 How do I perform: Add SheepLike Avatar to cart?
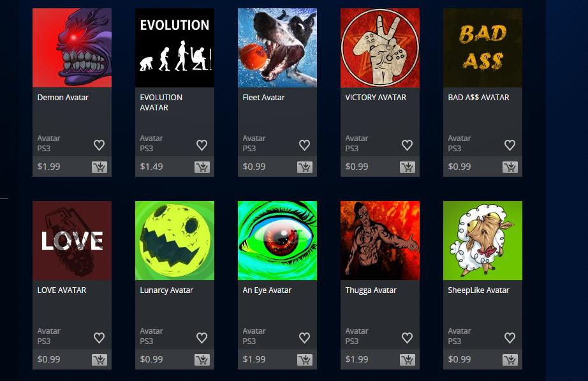[510, 360]
